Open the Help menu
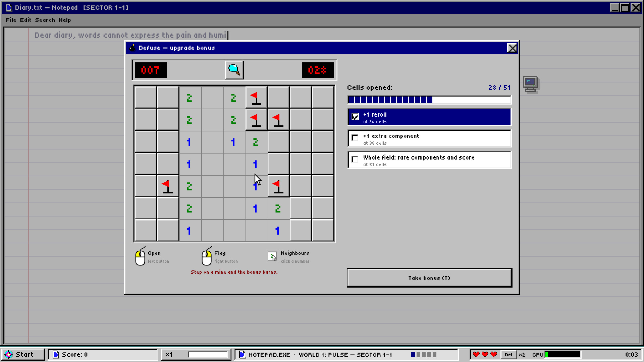 pos(64,20)
